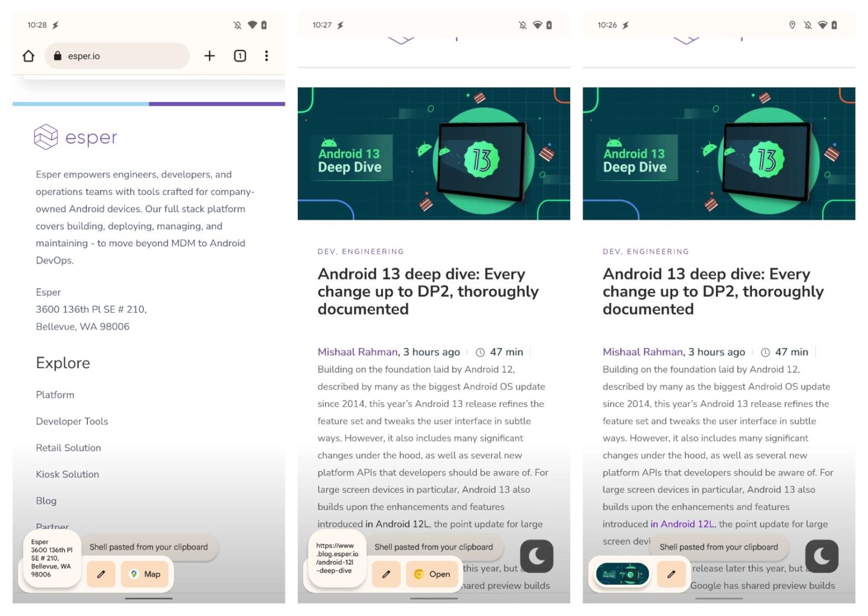Tap muted notifications bell icon, left screen

[x=238, y=25]
